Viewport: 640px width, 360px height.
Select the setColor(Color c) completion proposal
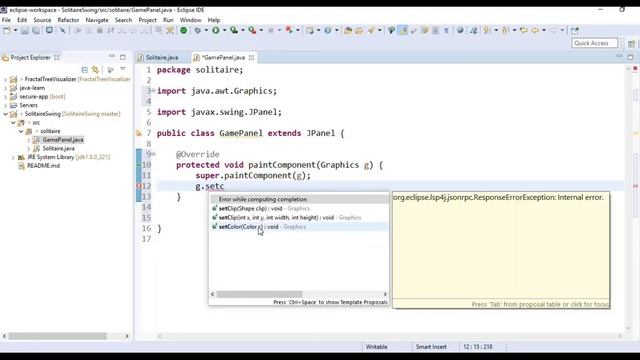[x=299, y=227]
